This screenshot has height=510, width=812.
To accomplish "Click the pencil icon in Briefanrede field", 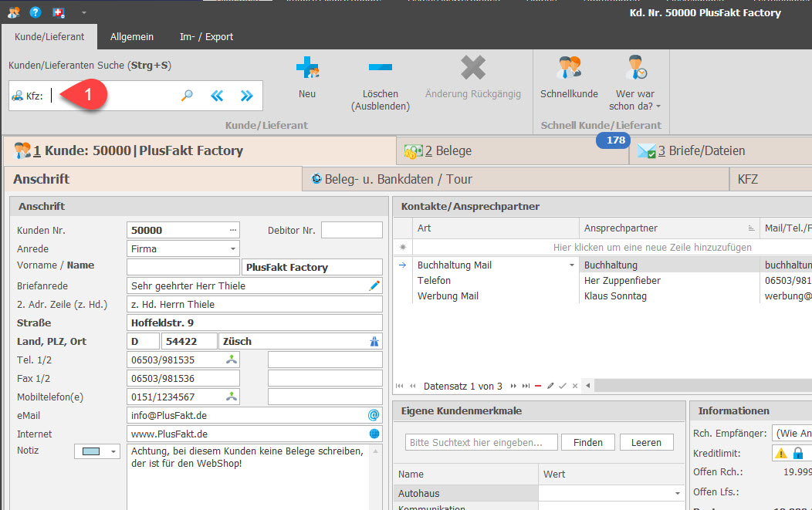I will pos(374,285).
